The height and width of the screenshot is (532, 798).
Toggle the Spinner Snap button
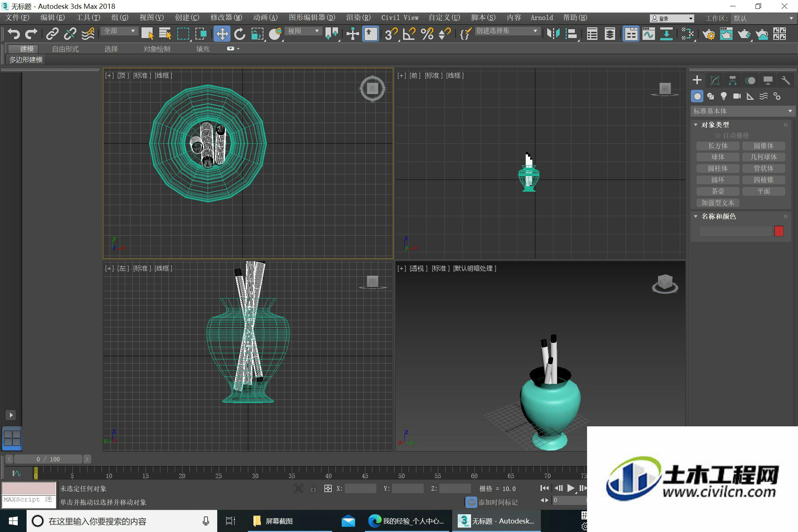[x=445, y=34]
